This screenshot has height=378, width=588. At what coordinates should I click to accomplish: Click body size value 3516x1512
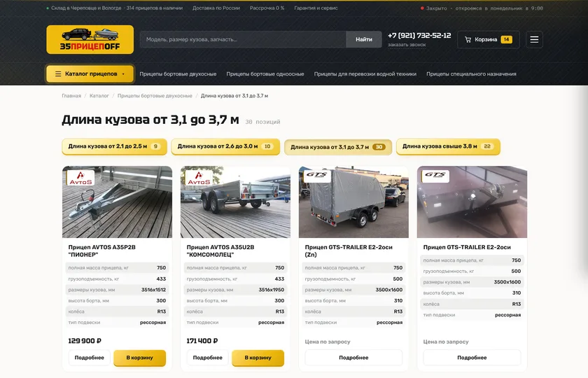click(x=153, y=290)
